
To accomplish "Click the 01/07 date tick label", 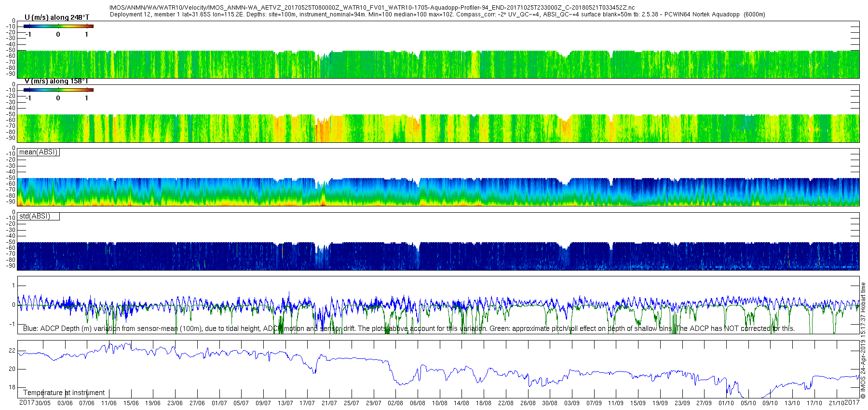I will (219, 403).
